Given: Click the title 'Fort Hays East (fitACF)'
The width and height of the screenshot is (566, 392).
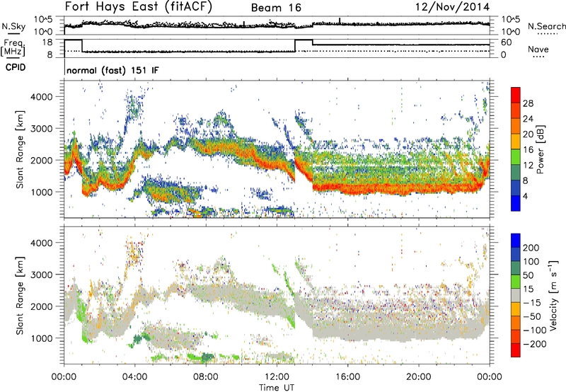Looking at the screenshot, I should (139, 7).
